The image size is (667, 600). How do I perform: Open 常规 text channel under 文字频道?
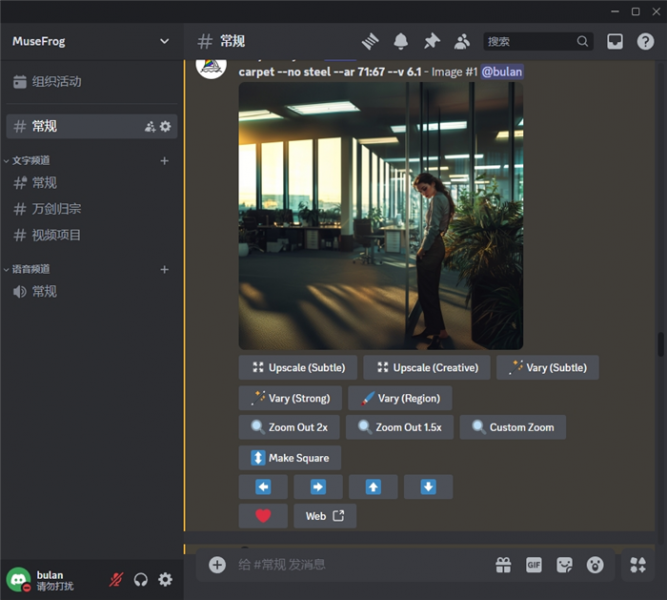click(91, 183)
